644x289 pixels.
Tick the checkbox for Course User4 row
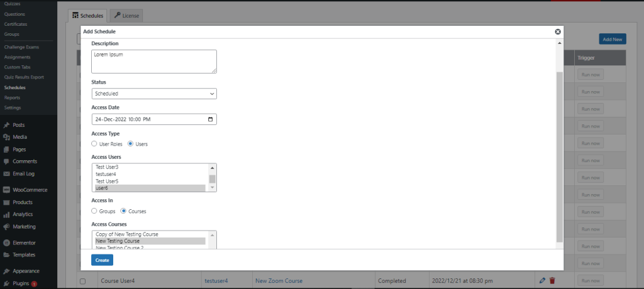[82, 281]
